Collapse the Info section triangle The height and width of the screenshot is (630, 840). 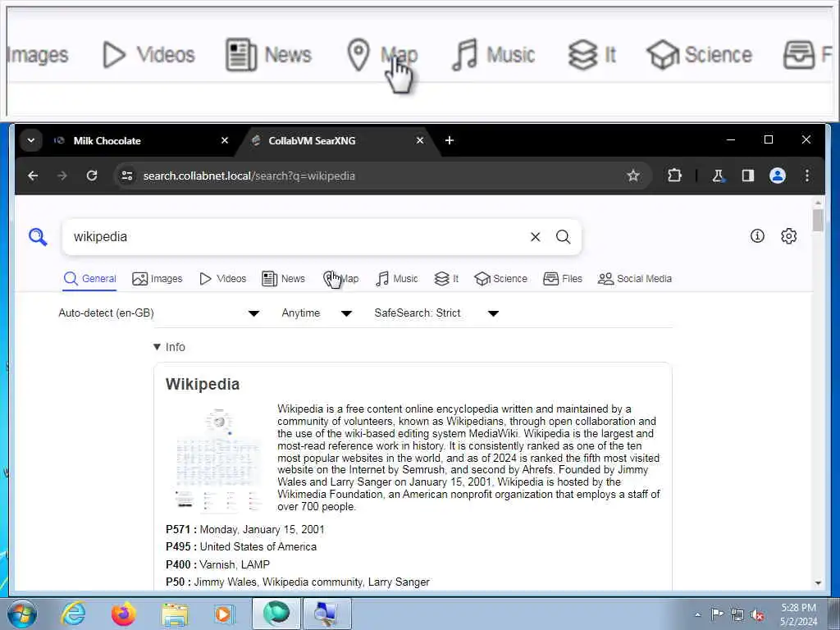click(157, 347)
